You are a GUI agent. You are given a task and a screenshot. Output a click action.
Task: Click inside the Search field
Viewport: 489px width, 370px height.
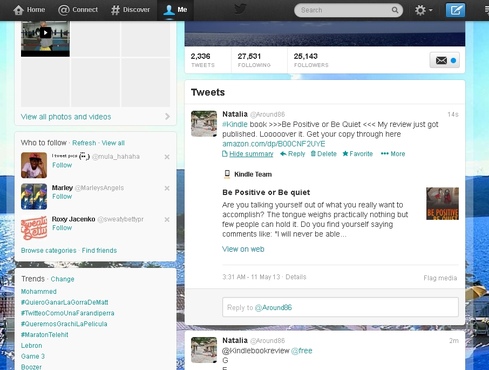pyautogui.click(x=348, y=10)
